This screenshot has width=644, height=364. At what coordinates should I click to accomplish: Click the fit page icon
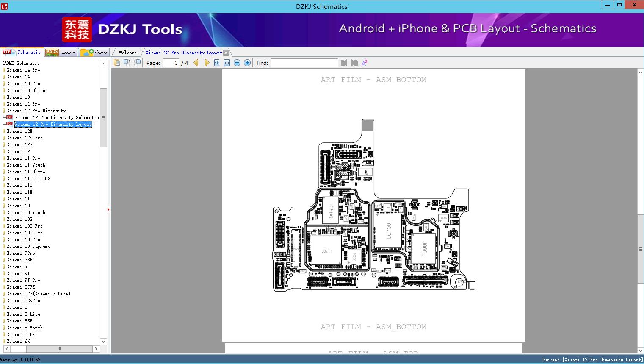227,63
